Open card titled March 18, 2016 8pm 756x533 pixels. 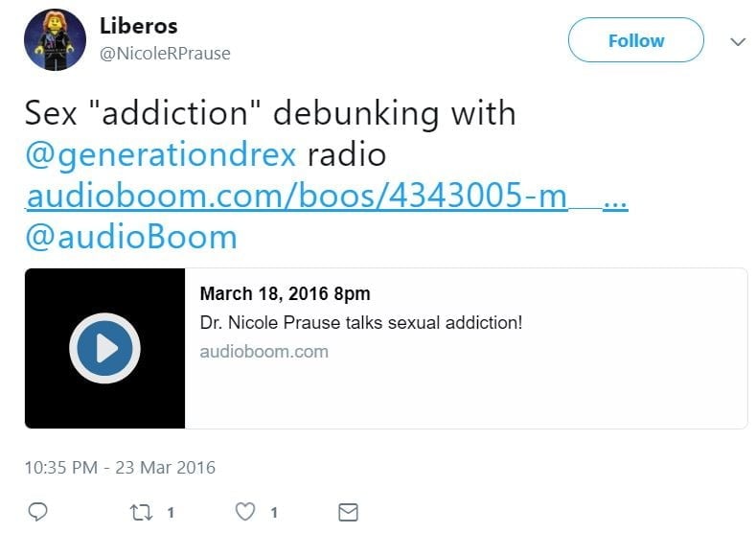[x=285, y=293]
